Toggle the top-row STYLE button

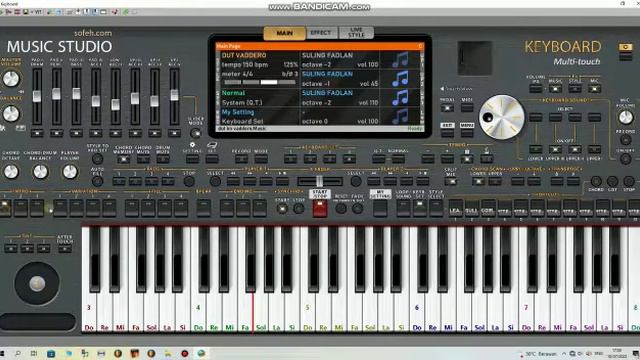575,89
